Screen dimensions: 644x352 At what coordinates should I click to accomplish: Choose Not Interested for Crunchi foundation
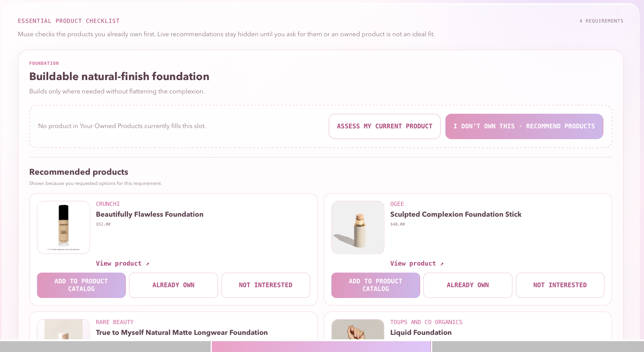[x=266, y=285]
